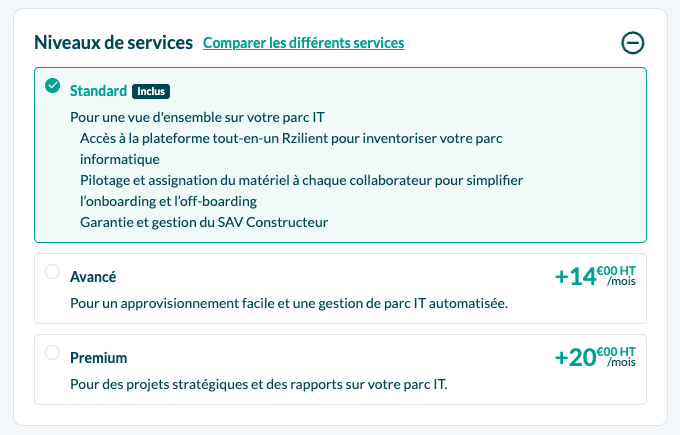Screen dimensions: 680x435
Task: Click the Premium plan title
Action: [99, 358]
